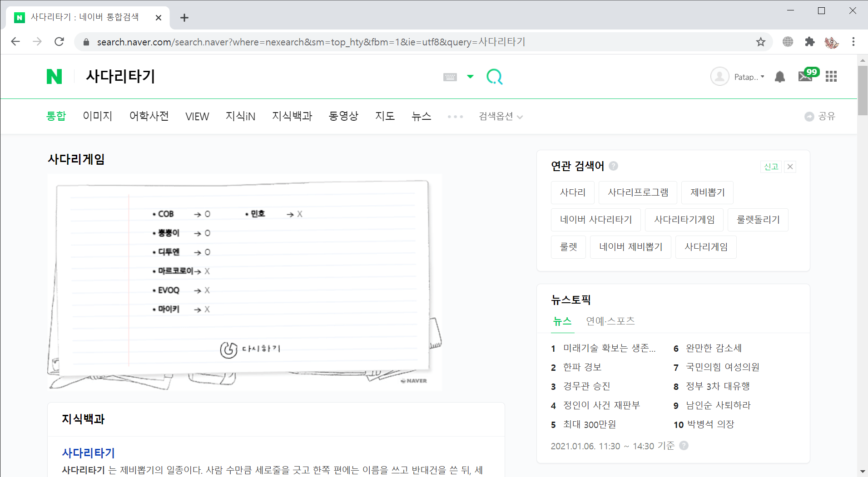This screenshot has width=868, height=477.
Task: Bookmark this page with the star icon
Action: coord(761,42)
